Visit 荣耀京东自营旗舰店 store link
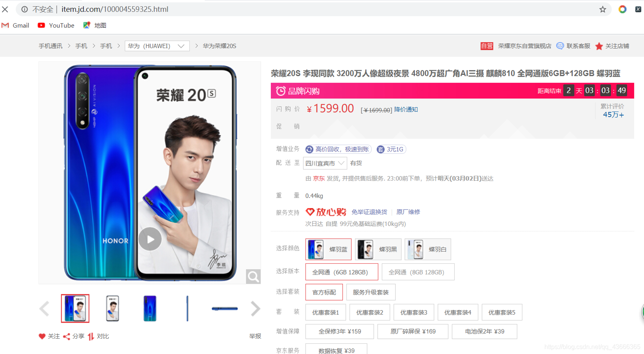Screen dimensions: 644x354 (525, 46)
